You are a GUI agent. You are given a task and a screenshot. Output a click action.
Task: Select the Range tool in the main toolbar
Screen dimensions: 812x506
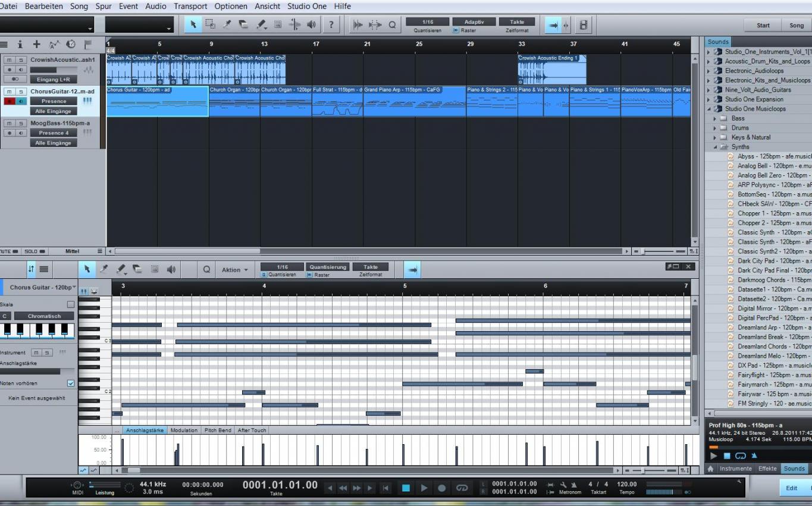[x=210, y=24]
